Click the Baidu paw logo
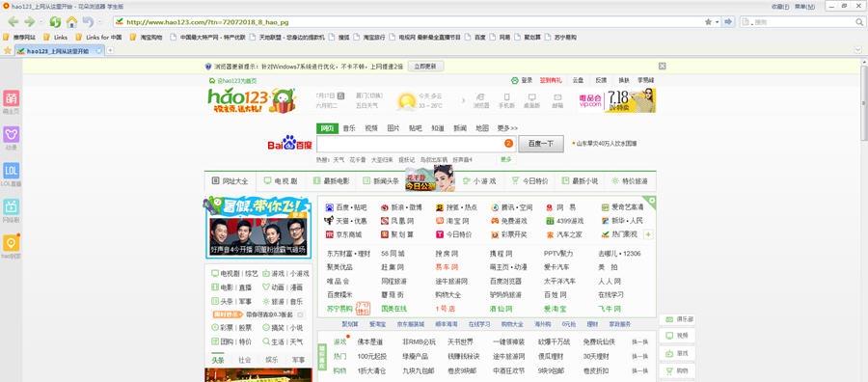 point(289,143)
